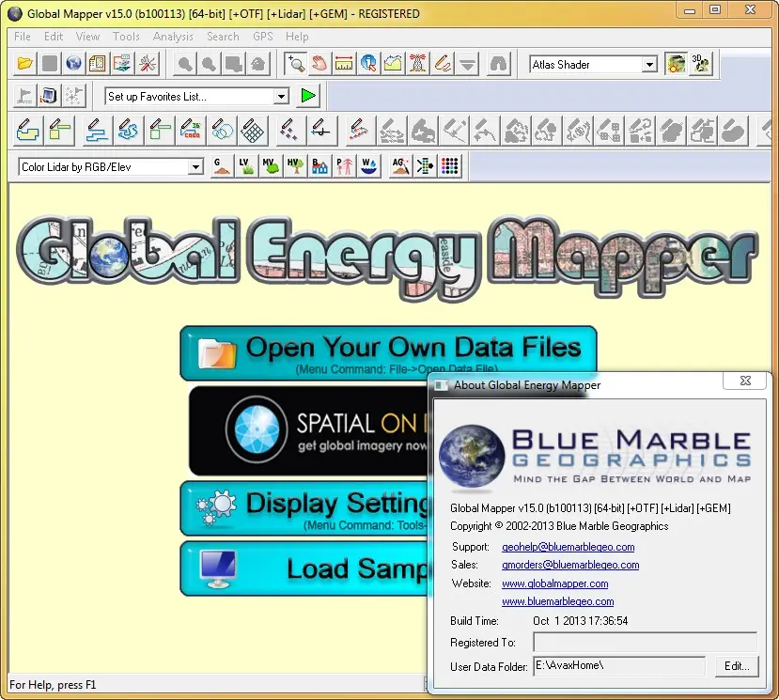The height and width of the screenshot is (700, 779).
Task: Toggle the MV medium vegetation class
Action: 271,166
